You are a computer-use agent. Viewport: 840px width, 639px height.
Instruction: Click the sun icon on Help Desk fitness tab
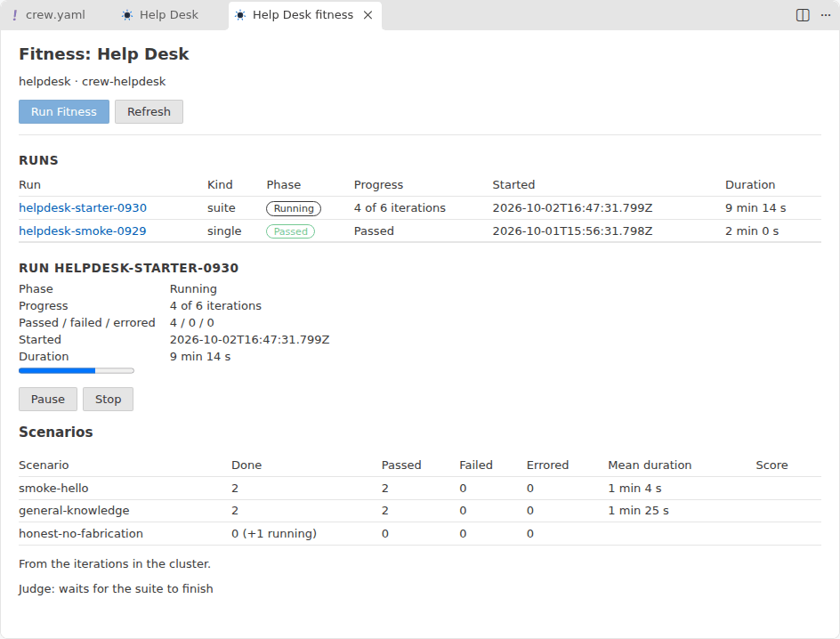click(x=240, y=15)
